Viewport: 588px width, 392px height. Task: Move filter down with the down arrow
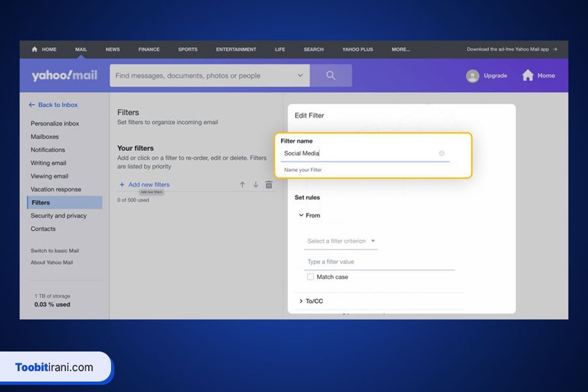click(255, 185)
